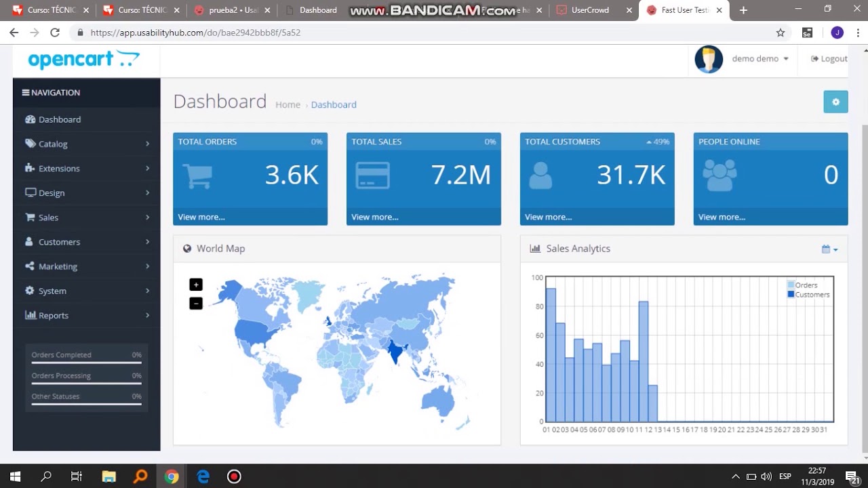This screenshot has height=488, width=868.
Task: Click the browser address bar URL
Action: 195,33
